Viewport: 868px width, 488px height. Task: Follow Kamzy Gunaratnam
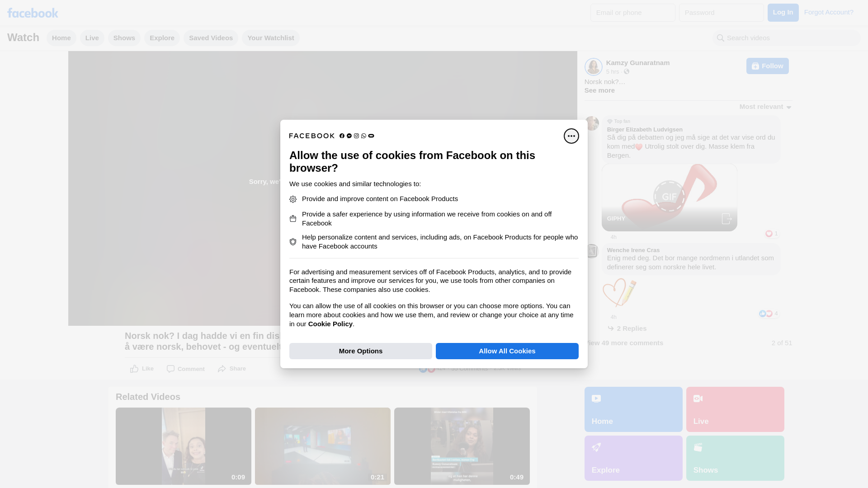(767, 66)
